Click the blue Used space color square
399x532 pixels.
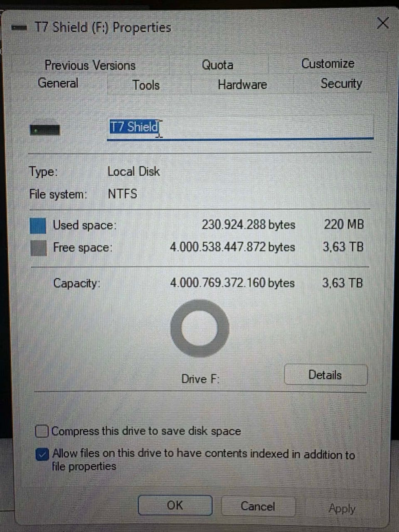(x=38, y=226)
